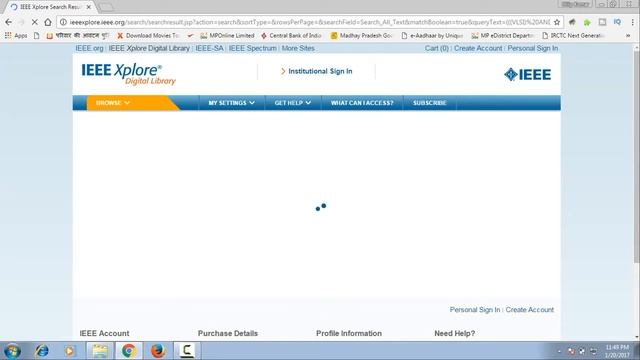Image resolution: width=640 pixels, height=360 pixels.
Task: Expand the Browse dropdown menu
Action: 113,103
